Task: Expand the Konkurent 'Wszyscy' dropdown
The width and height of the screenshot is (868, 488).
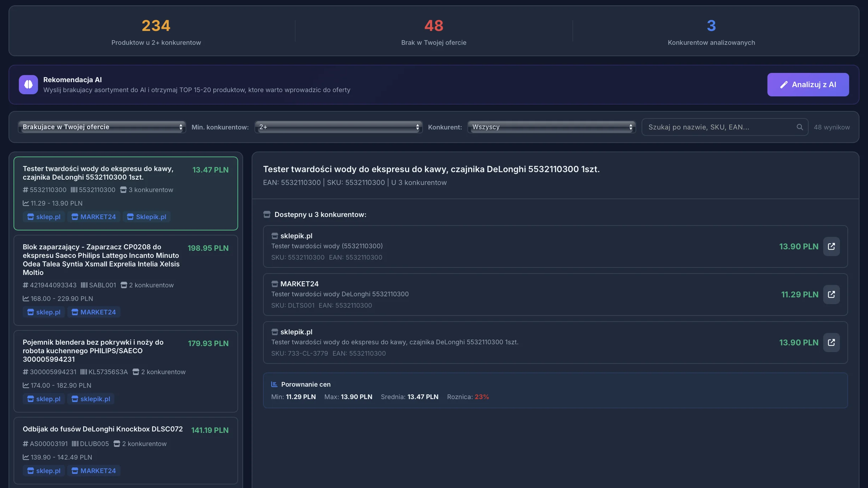Action: pos(551,127)
